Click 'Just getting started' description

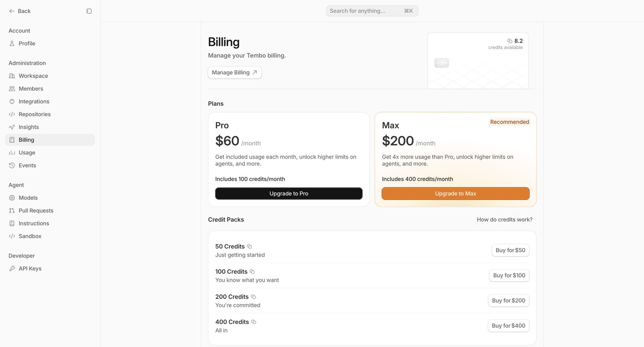(240, 255)
